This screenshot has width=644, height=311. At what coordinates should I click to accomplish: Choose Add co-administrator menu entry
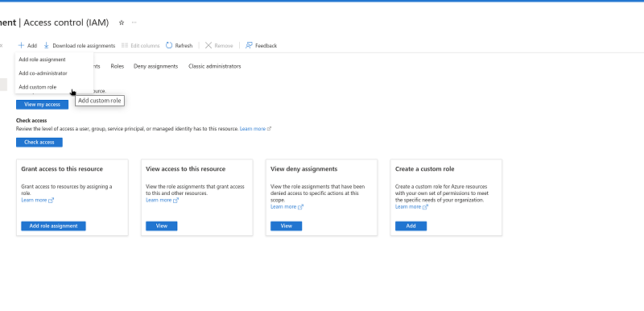54,73
